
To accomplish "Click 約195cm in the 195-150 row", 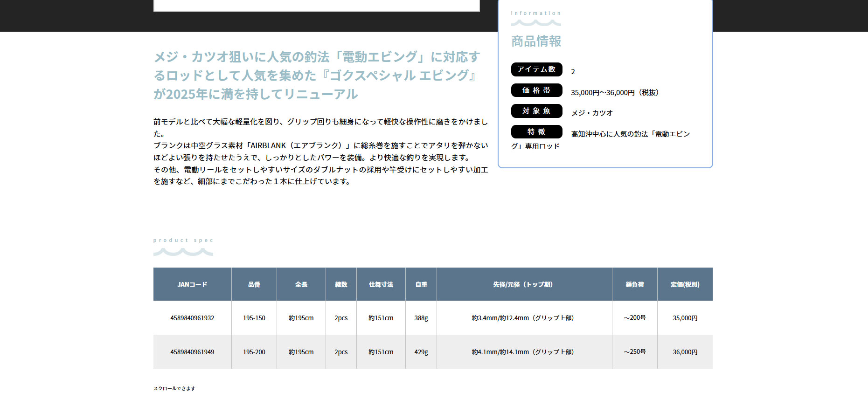I will [301, 318].
